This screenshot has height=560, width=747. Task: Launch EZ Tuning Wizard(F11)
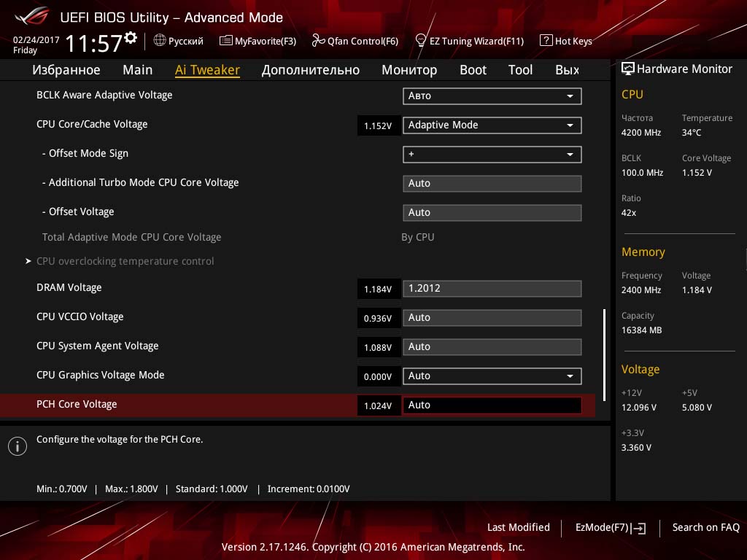click(470, 41)
